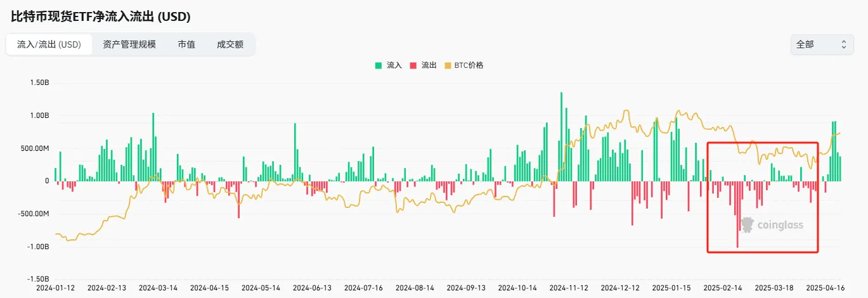Click the -500.00M y-axis label
868x298 pixels.
point(34,214)
